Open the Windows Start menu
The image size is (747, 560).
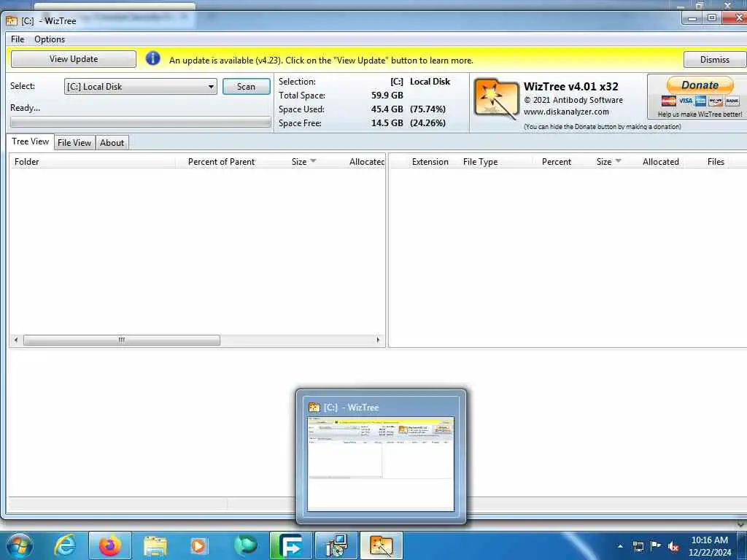tap(19, 545)
